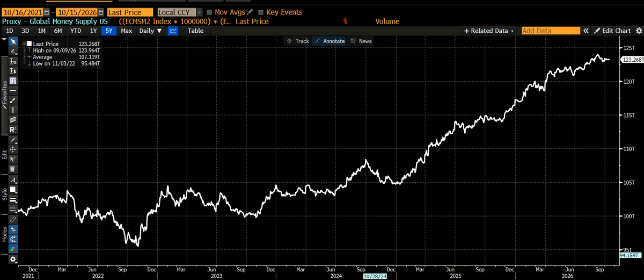Click the pencil icon beside Mov Avgs
Viewport: 644px width, 280px height.
click(249, 12)
